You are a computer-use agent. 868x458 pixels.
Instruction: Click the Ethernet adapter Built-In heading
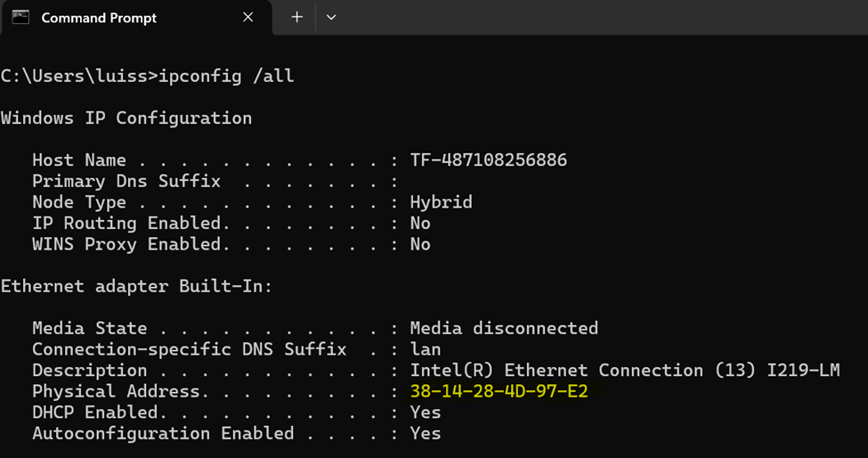[x=137, y=286]
